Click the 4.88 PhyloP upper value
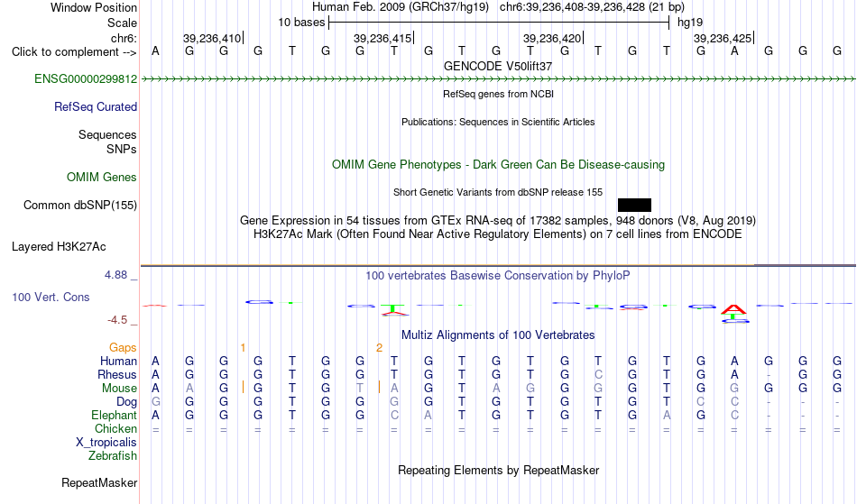This screenshot has width=857, height=504. click(x=116, y=275)
